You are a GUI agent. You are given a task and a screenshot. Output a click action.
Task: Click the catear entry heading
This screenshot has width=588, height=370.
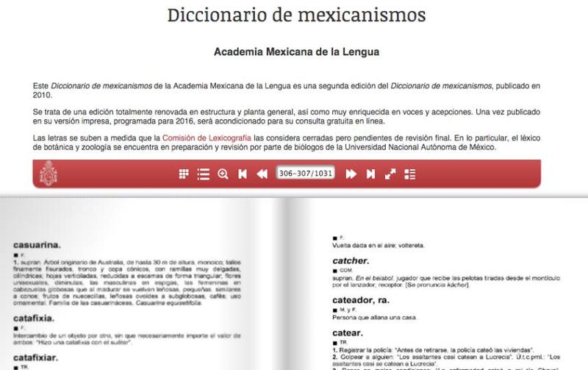348,332
